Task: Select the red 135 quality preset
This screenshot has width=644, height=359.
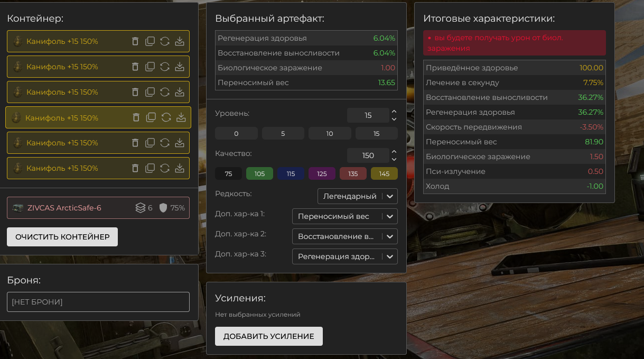Action: pos(353,173)
